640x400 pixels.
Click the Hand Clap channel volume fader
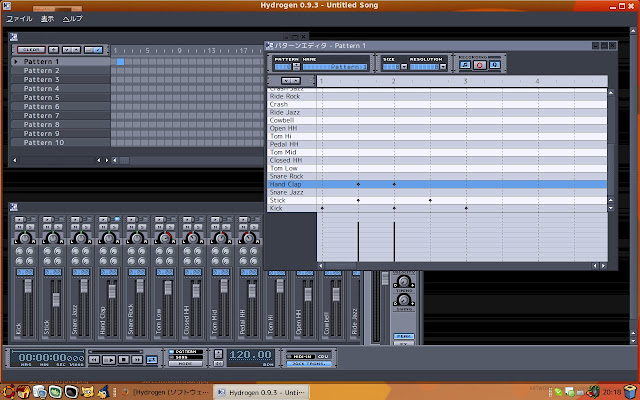click(112, 291)
